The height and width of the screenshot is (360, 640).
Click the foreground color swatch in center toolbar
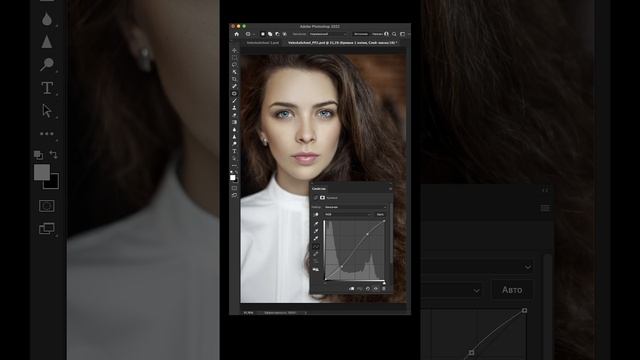[233, 177]
